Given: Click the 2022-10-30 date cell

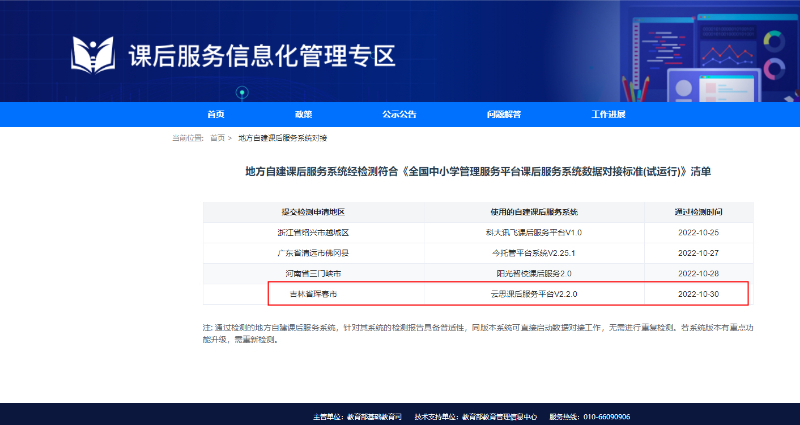Looking at the screenshot, I should [698, 293].
